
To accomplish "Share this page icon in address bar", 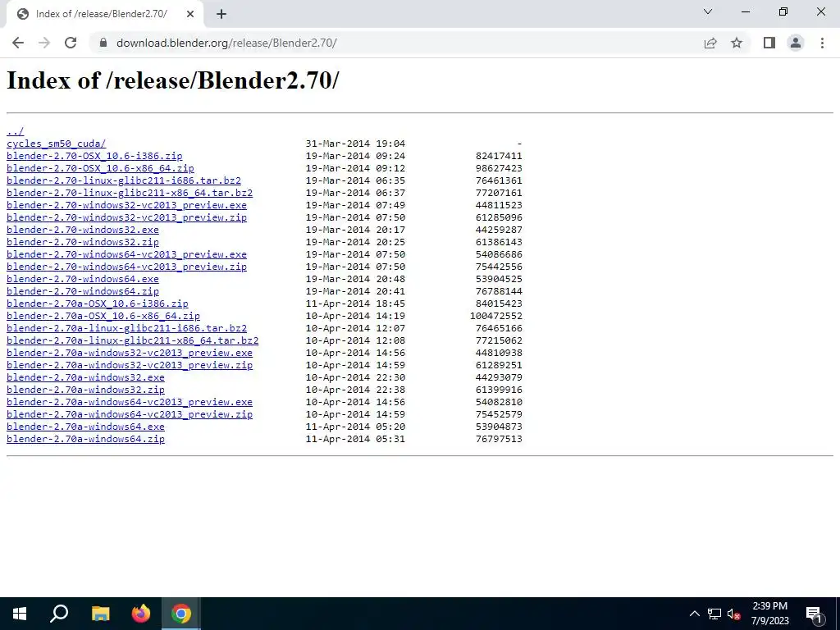I will click(710, 43).
